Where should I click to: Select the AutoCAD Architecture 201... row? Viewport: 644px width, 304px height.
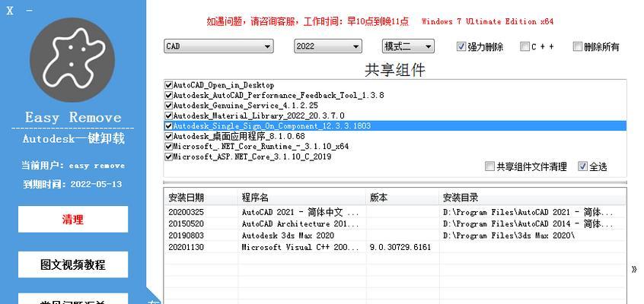395,224
